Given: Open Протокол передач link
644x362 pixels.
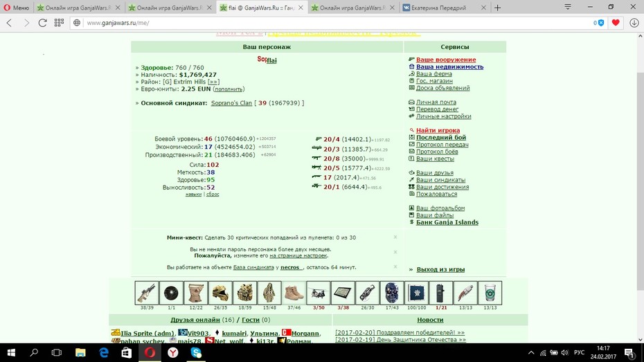Looking at the screenshot, I should click(442, 145).
